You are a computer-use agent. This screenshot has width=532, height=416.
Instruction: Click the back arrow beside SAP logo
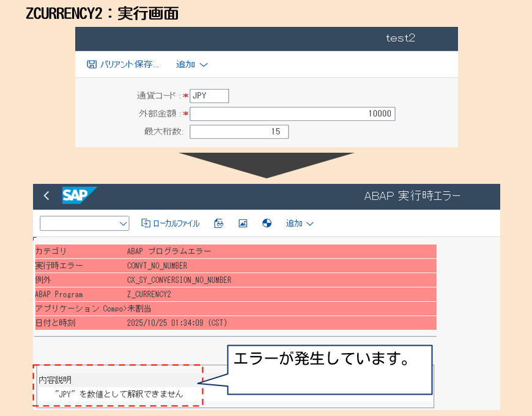[x=46, y=196]
